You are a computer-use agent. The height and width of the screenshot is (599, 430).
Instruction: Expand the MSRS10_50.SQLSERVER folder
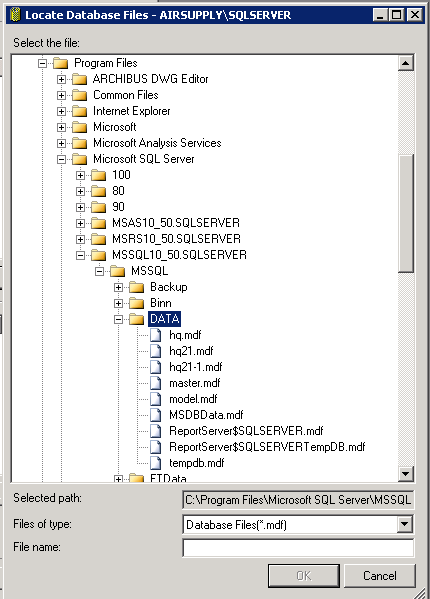(80, 239)
